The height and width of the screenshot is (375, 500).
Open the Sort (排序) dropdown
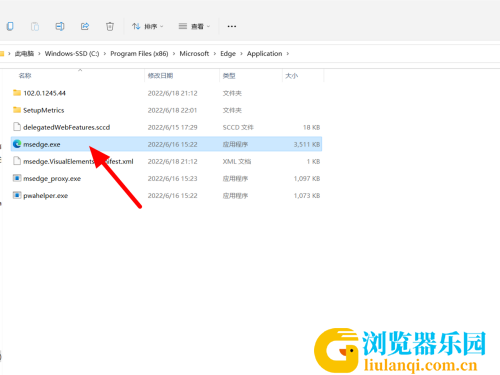147,26
